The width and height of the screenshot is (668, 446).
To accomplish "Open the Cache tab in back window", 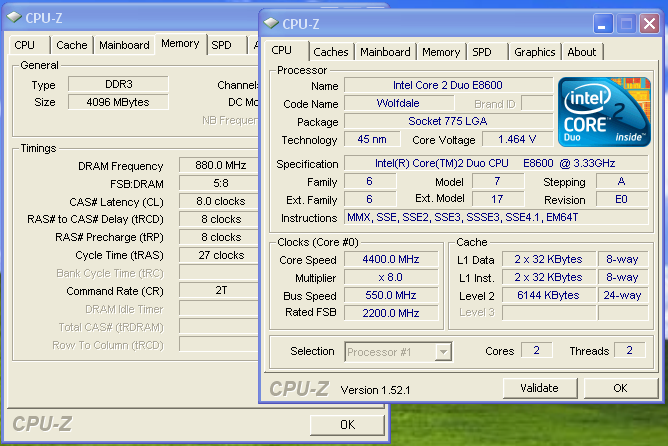I will [x=72, y=45].
